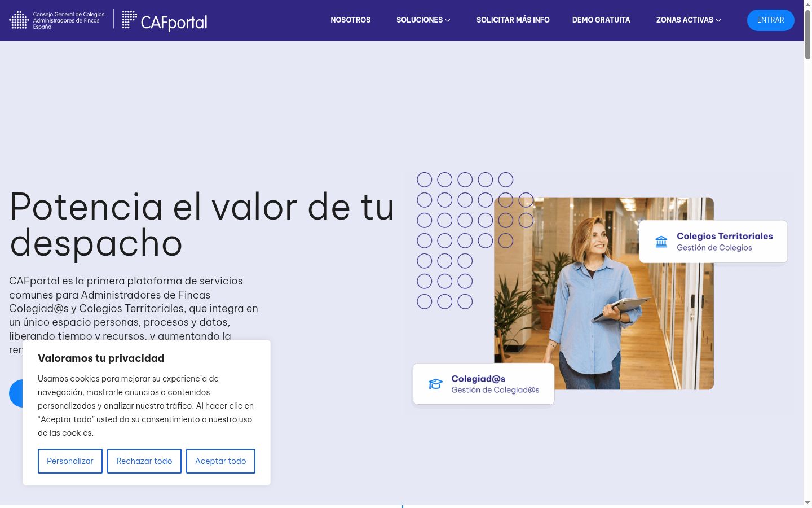Click the bank icon on Colegios Territoriales card

pyautogui.click(x=661, y=242)
